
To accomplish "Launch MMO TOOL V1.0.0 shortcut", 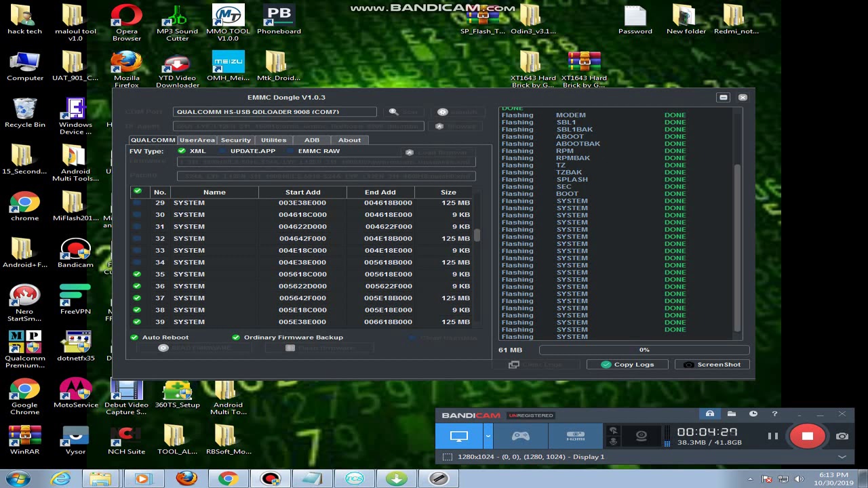I will point(228,22).
